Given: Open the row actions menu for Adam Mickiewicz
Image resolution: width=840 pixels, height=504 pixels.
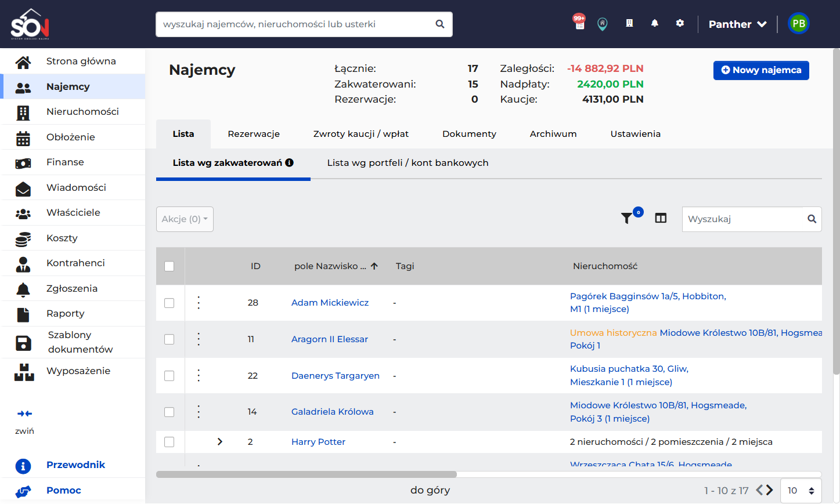Looking at the screenshot, I should click(x=199, y=303).
